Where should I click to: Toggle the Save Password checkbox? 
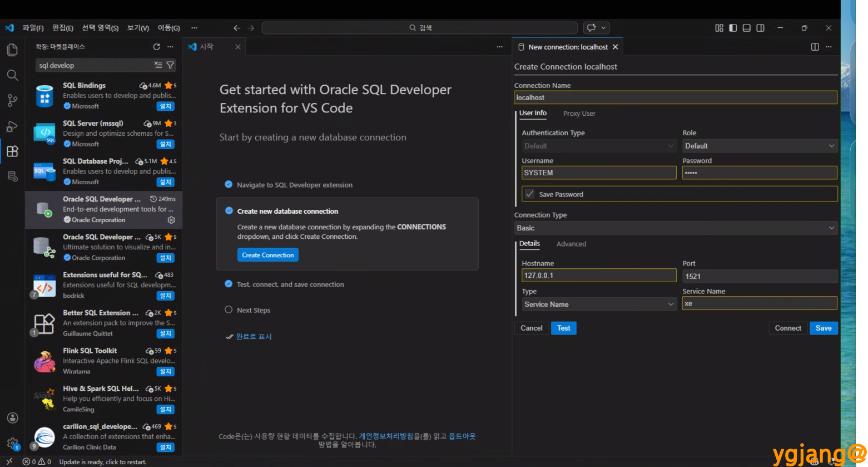530,194
